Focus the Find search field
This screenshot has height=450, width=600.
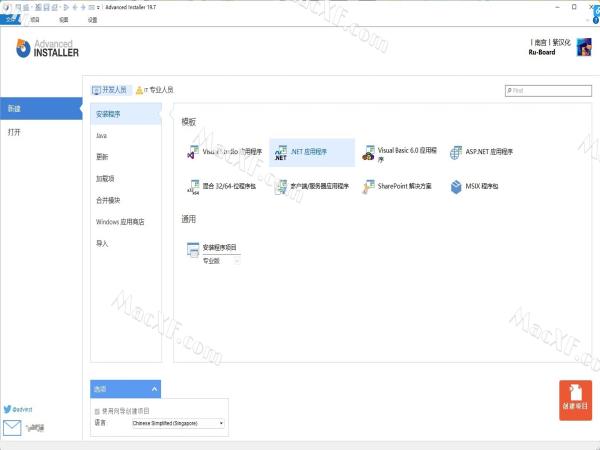pos(548,91)
